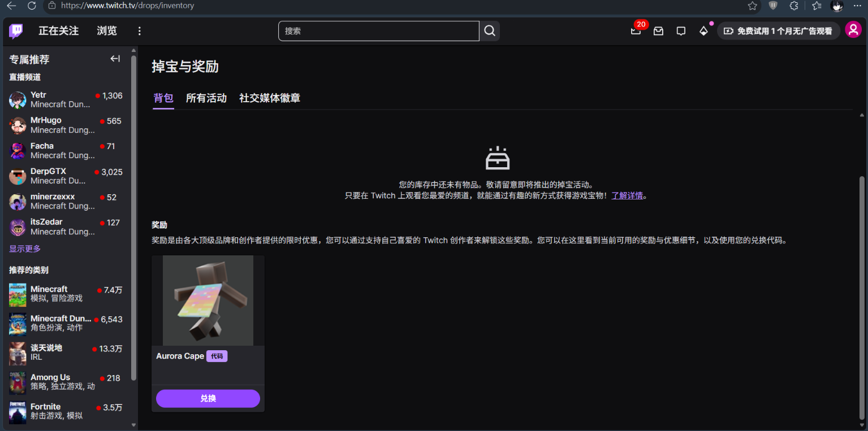Viewport: 868px width, 431px height.
Task: Click the magnifying glass search button
Action: [x=490, y=31]
